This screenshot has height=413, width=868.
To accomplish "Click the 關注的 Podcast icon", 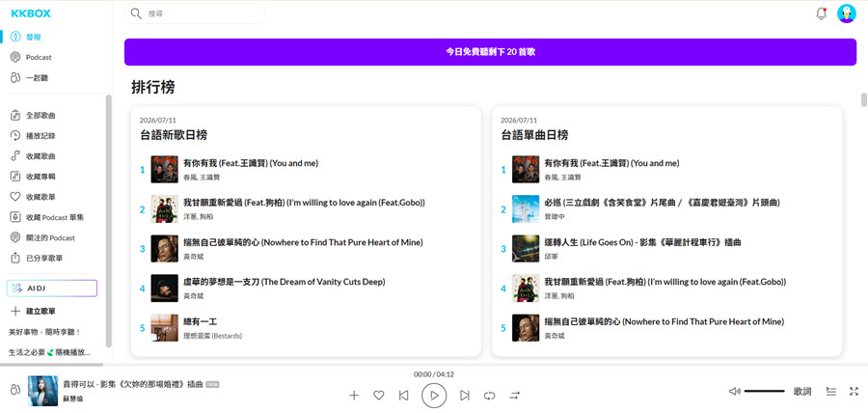I will pos(15,237).
